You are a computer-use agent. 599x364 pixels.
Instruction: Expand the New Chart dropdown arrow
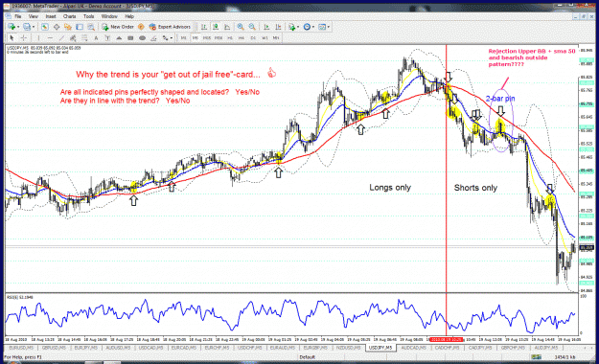tap(18, 27)
